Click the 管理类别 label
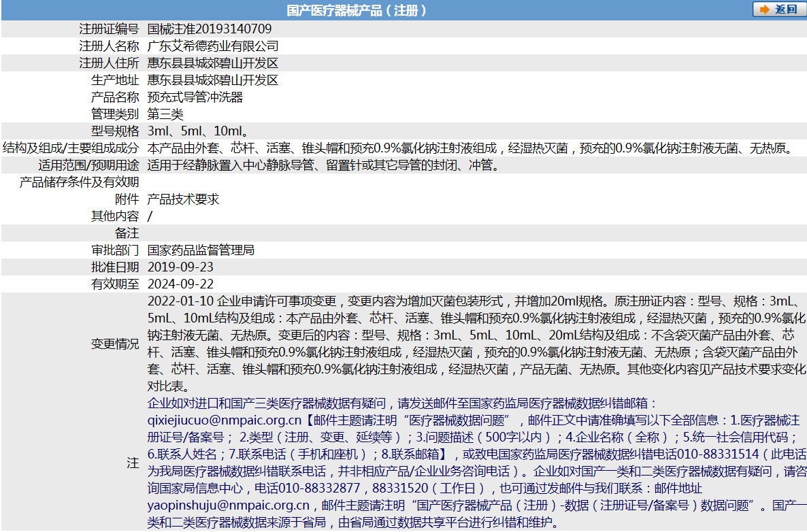The height and width of the screenshot is (532, 807). tap(115, 114)
